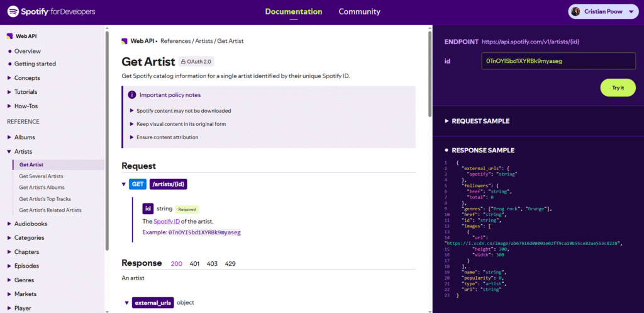Select Get Artist's Top Tracks
The image size is (644, 313).
click(x=45, y=199)
